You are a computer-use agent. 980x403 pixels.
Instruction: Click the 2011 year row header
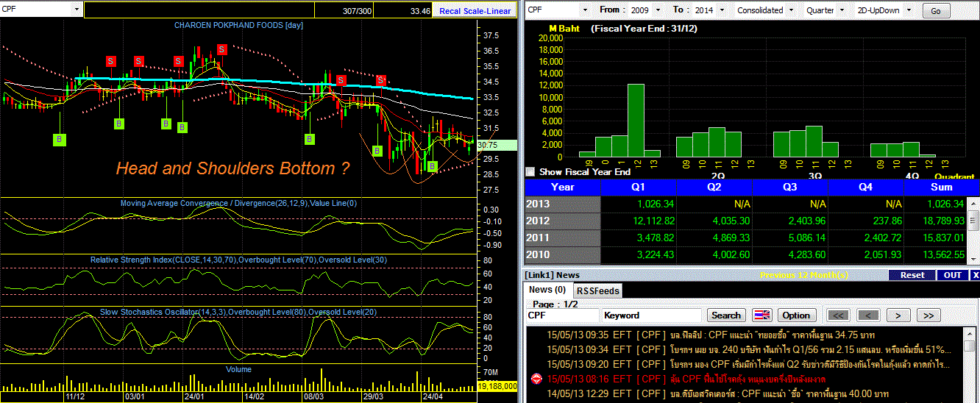(563, 238)
